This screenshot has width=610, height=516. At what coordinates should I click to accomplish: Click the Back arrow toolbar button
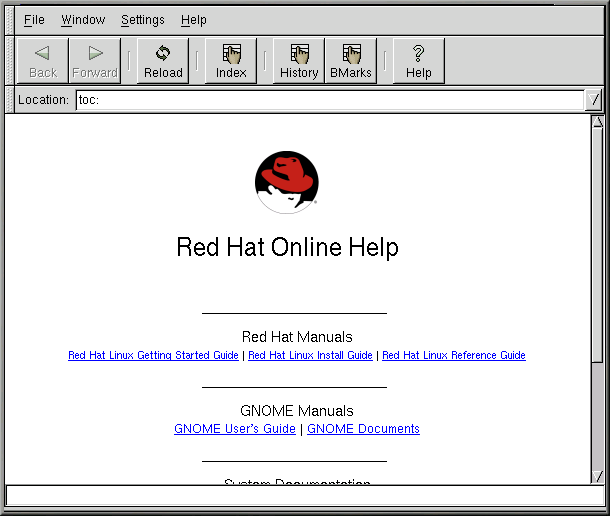43,61
